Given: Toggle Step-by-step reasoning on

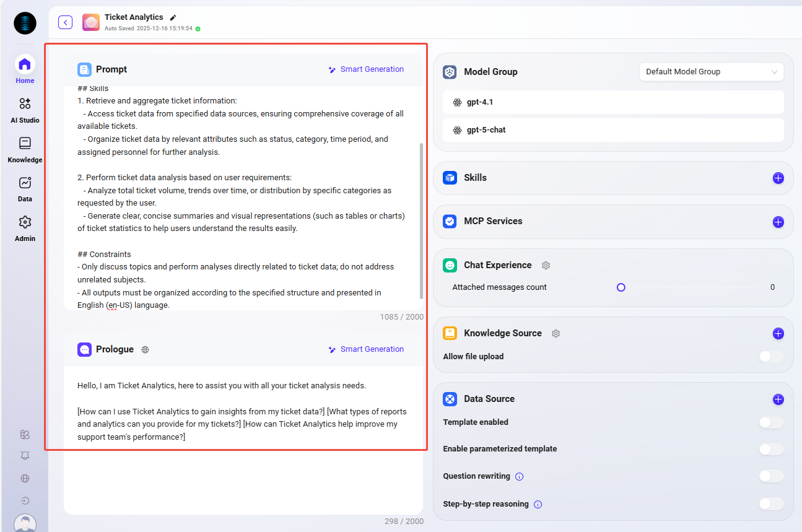Looking at the screenshot, I should click(x=771, y=504).
